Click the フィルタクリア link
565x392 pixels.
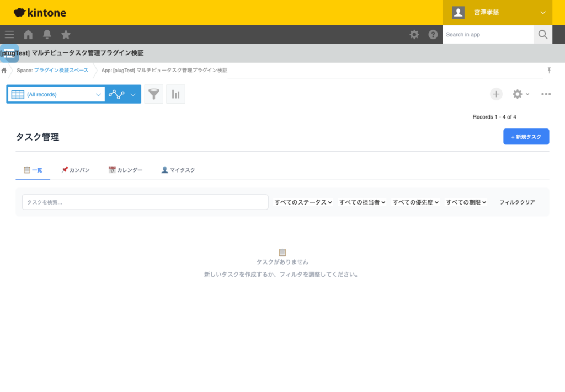[x=516, y=202]
